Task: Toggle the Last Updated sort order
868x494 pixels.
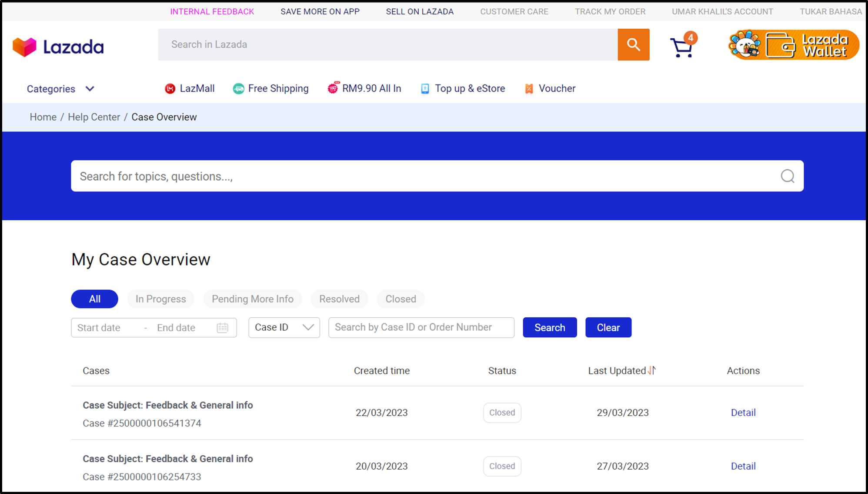Action: (651, 370)
